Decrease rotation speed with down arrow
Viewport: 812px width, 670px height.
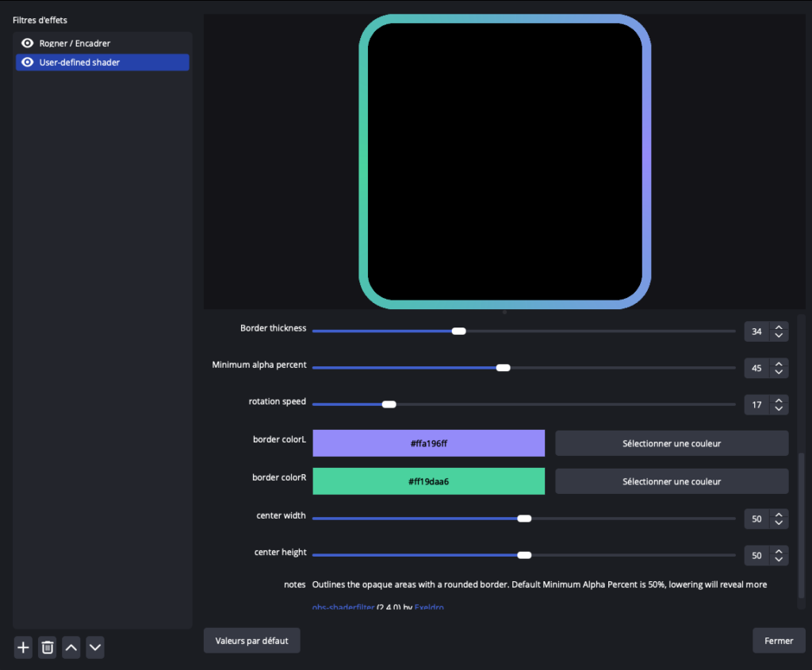pyautogui.click(x=779, y=408)
